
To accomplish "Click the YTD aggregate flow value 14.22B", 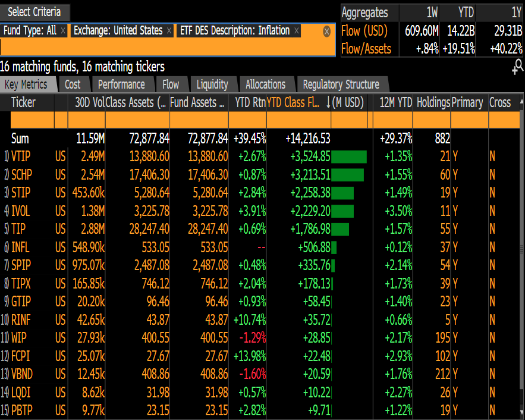I will pyautogui.click(x=461, y=31).
